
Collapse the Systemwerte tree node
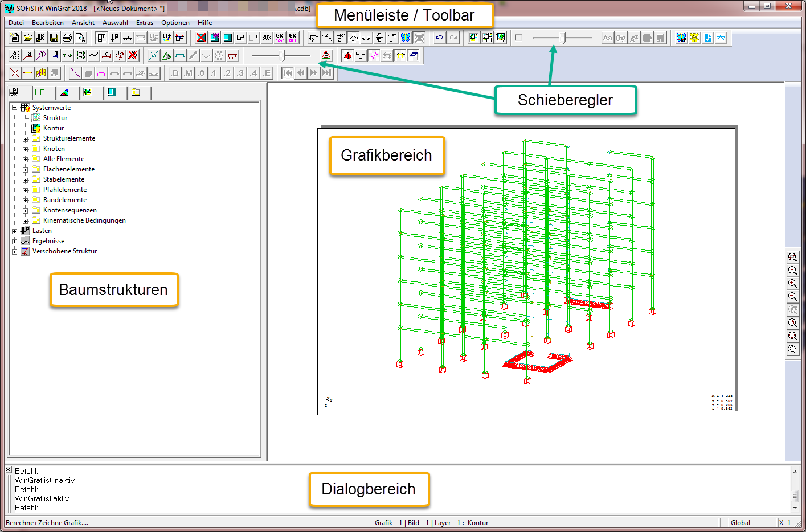(x=15, y=108)
